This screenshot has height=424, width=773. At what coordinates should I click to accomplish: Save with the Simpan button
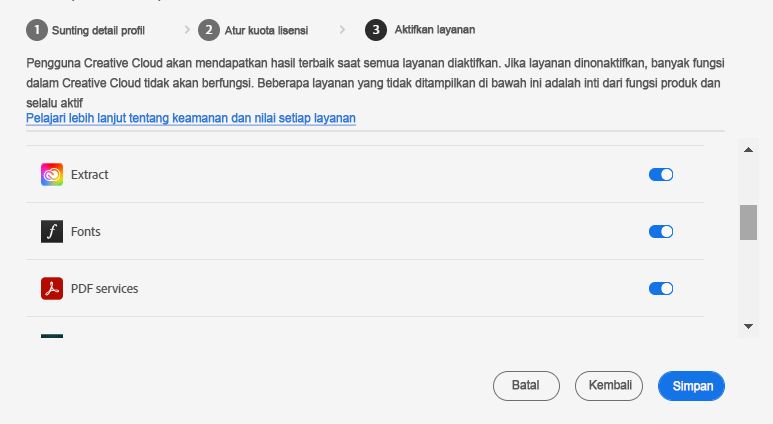pyautogui.click(x=691, y=386)
